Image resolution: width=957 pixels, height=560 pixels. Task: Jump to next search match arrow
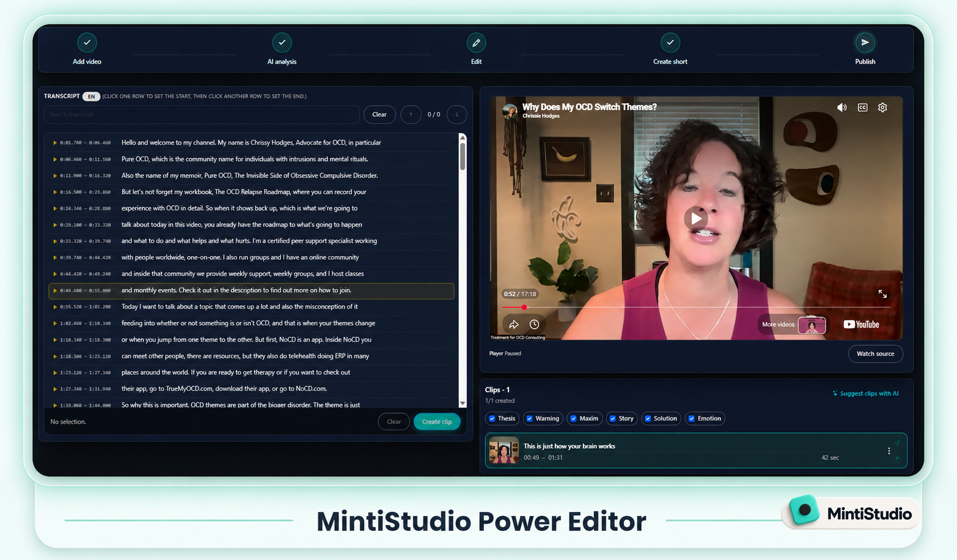pos(457,114)
